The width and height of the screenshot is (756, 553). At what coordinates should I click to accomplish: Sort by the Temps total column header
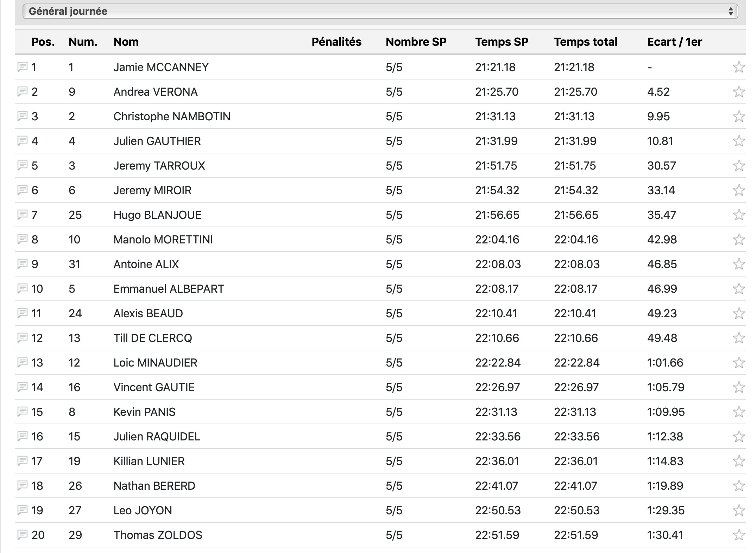coord(585,42)
